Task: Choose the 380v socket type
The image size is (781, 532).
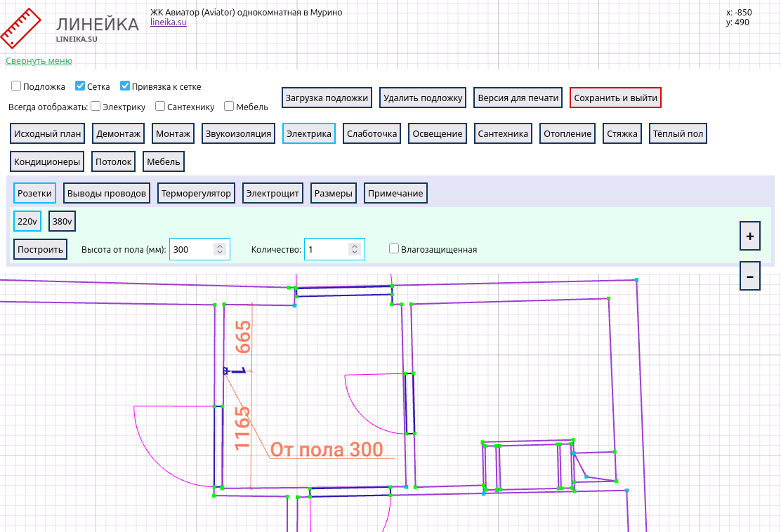Action: coord(63,222)
